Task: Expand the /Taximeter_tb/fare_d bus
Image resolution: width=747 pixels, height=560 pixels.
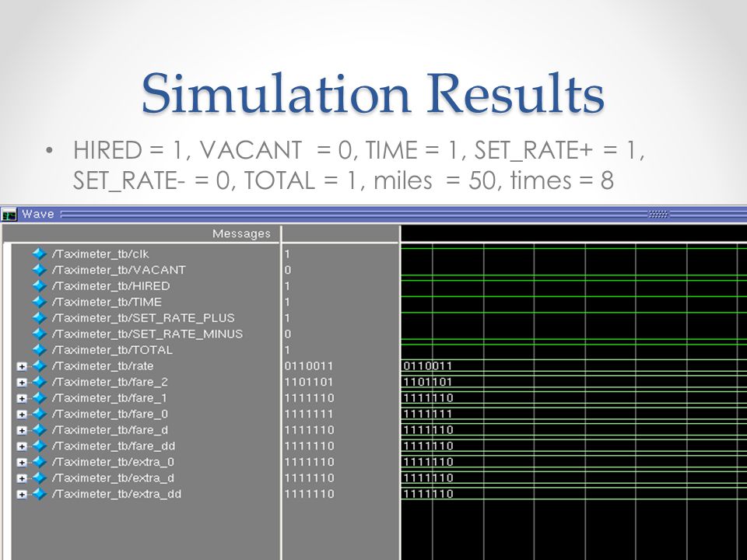Action: 22,430
